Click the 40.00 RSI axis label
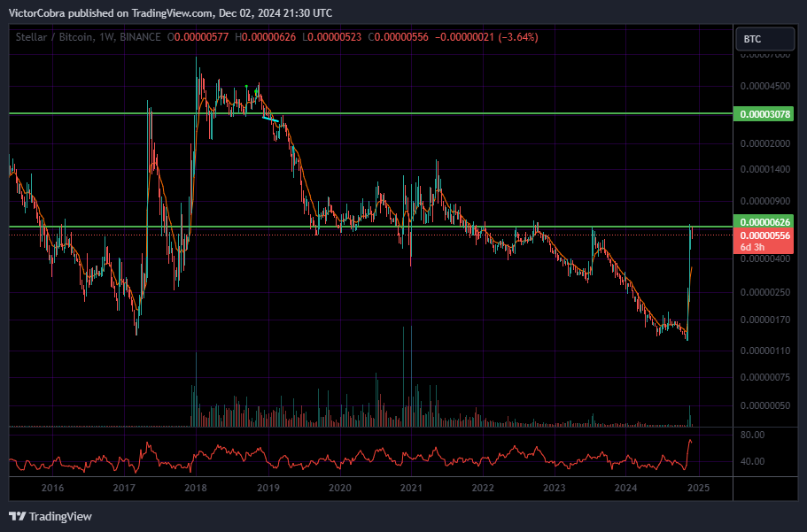The height and width of the screenshot is (532, 807). 752,461
